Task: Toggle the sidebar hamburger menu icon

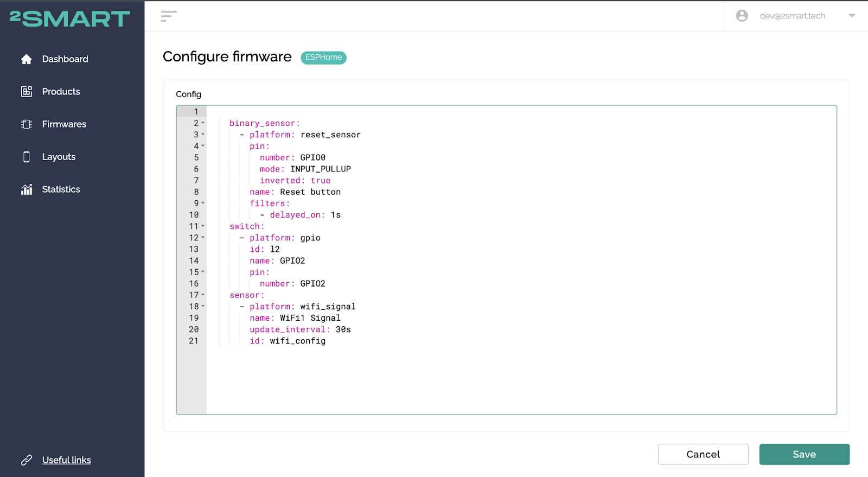Action: click(169, 16)
